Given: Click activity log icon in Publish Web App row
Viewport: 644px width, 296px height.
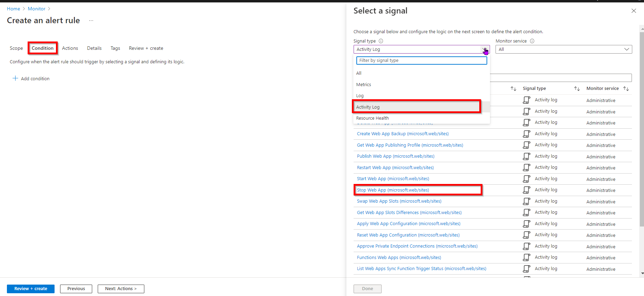Looking at the screenshot, I should pos(527,156).
